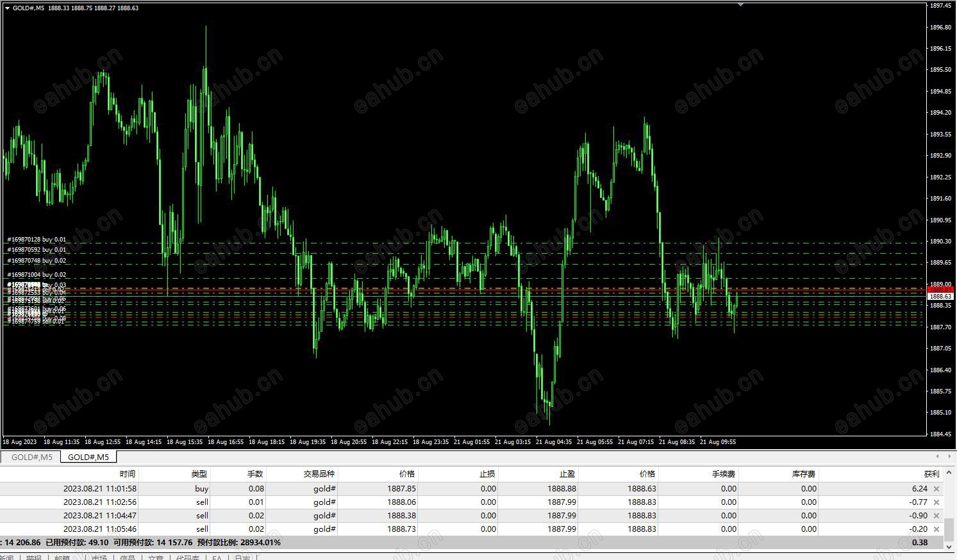The width and height of the screenshot is (957, 560).
Task: Click the 1888.06 open price cell
Action: (401, 502)
